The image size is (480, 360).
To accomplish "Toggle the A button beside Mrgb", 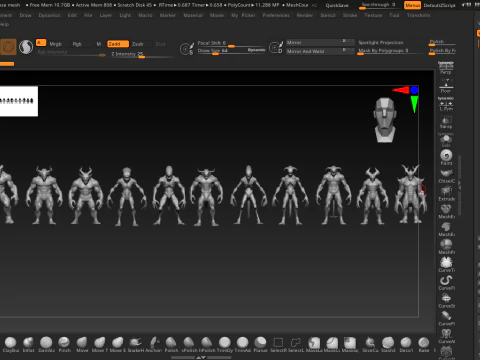I will coord(41,43).
